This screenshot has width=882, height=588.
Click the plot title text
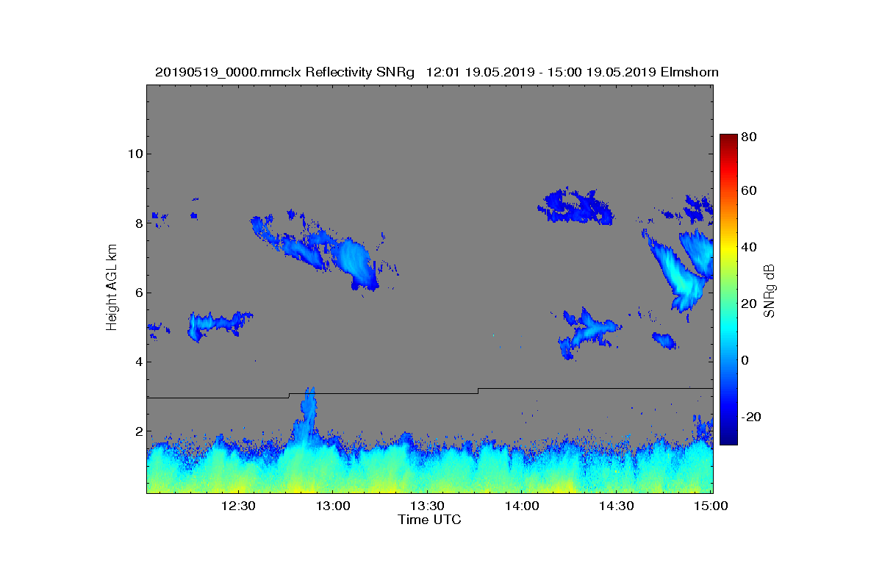tap(437, 72)
